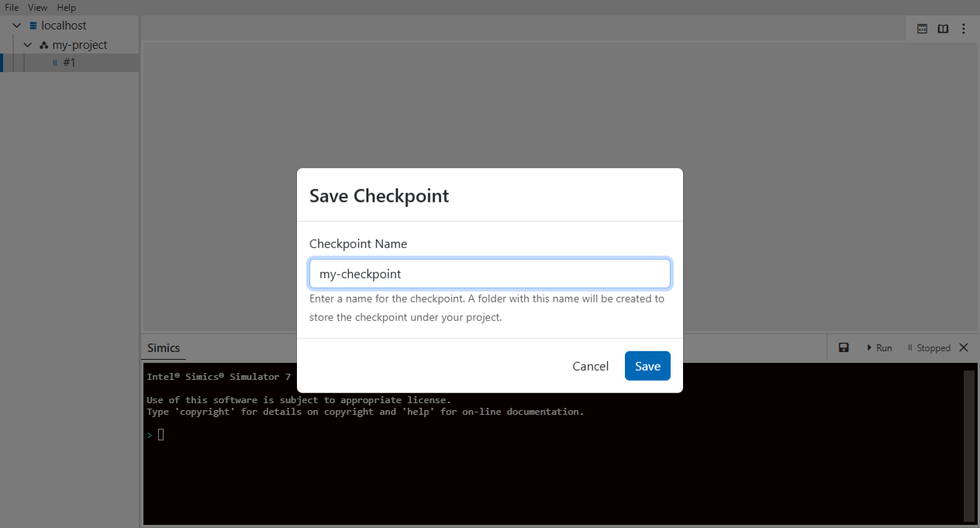The width and height of the screenshot is (980, 528).
Task: Click the "Type 'copyright' for details" line
Action: (365, 412)
